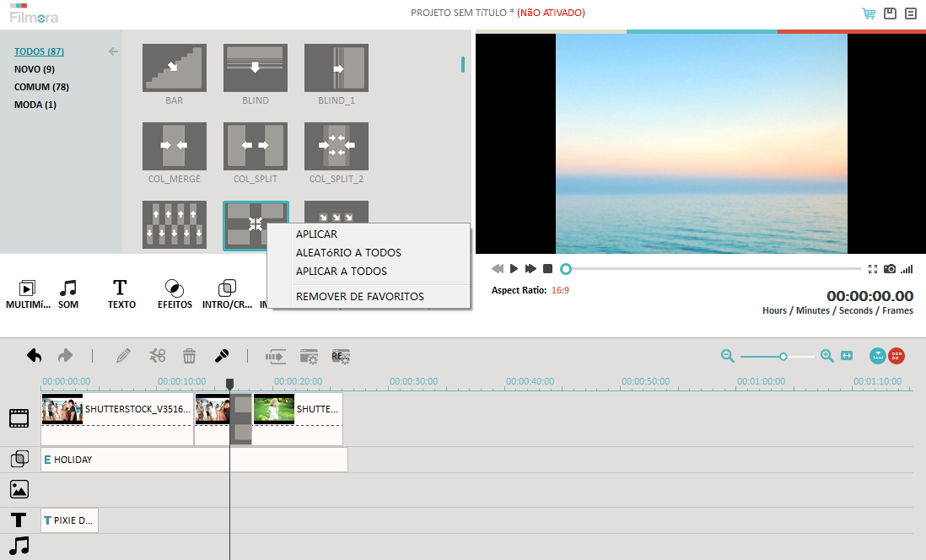Click the delete trash can icon
Image resolution: width=926 pixels, height=560 pixels.
click(190, 356)
